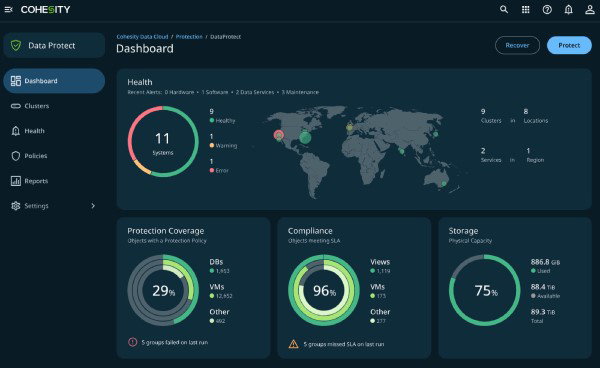Open the help question mark icon
This screenshot has height=368, width=600.
[x=547, y=10]
